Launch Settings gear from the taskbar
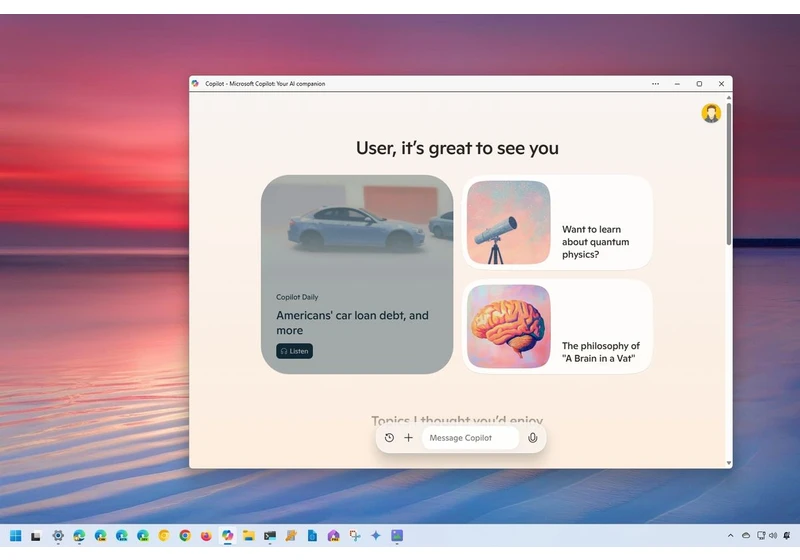 58,536
